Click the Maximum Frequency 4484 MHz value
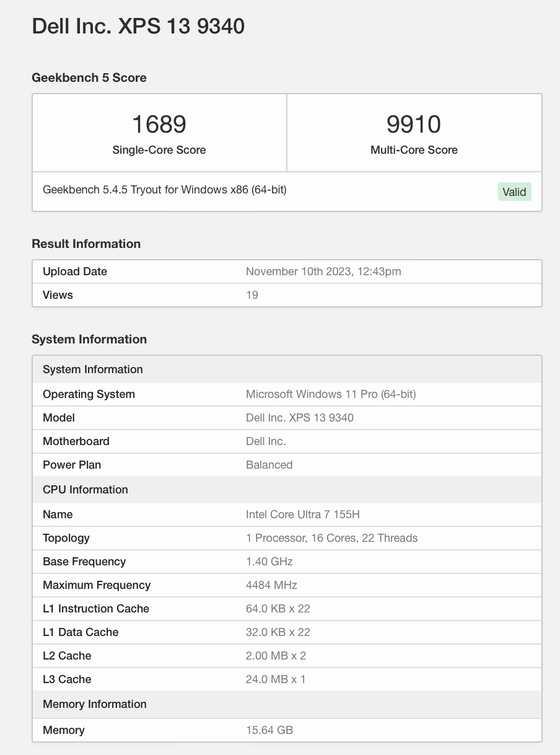The width and height of the screenshot is (560, 755). tap(271, 585)
